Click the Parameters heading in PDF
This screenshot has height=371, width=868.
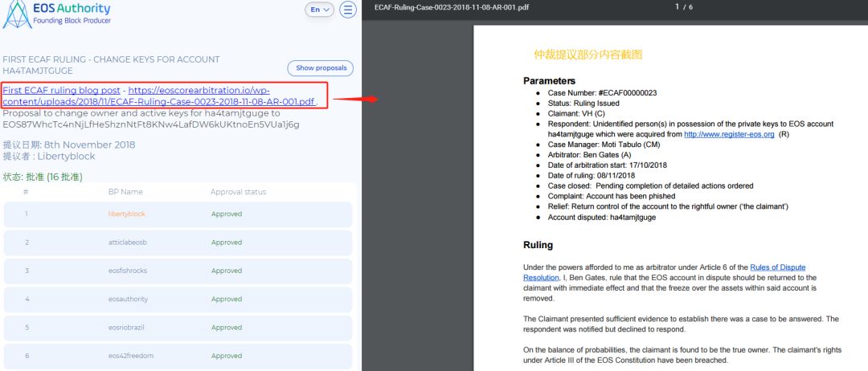pyautogui.click(x=549, y=81)
